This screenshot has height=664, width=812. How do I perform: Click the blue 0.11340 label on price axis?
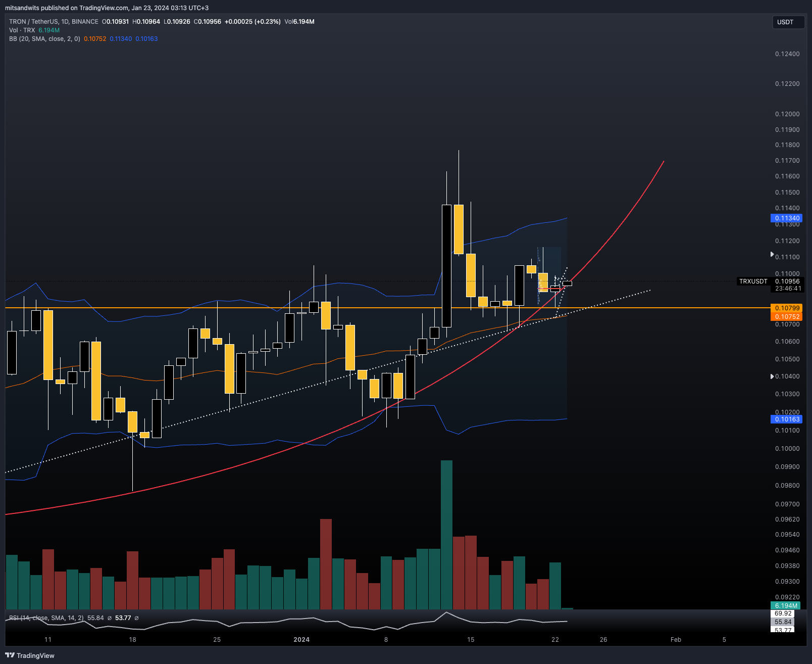[x=786, y=218]
